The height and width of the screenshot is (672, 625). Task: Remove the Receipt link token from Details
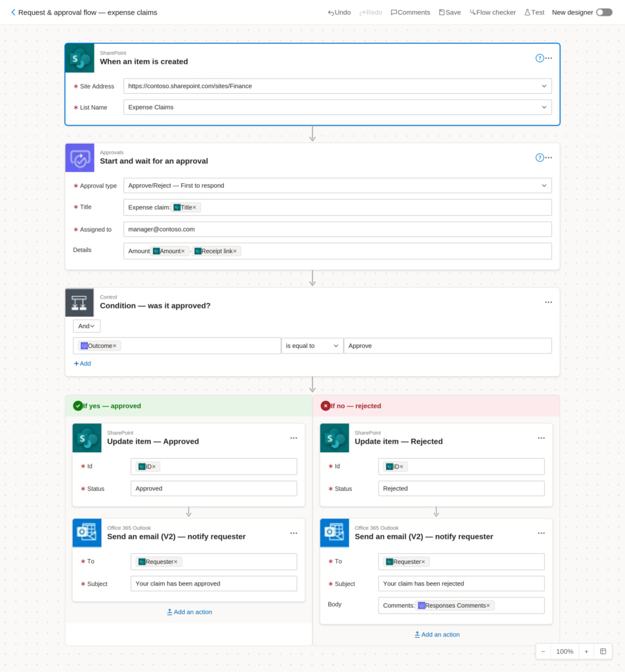[x=235, y=251]
